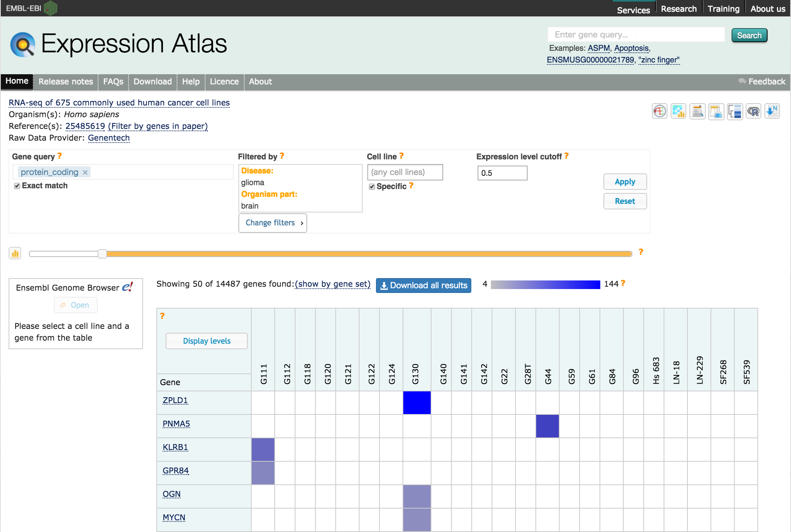Open the RNA-seq of 675 cell lines link
This screenshot has height=532, width=791.
pos(119,103)
